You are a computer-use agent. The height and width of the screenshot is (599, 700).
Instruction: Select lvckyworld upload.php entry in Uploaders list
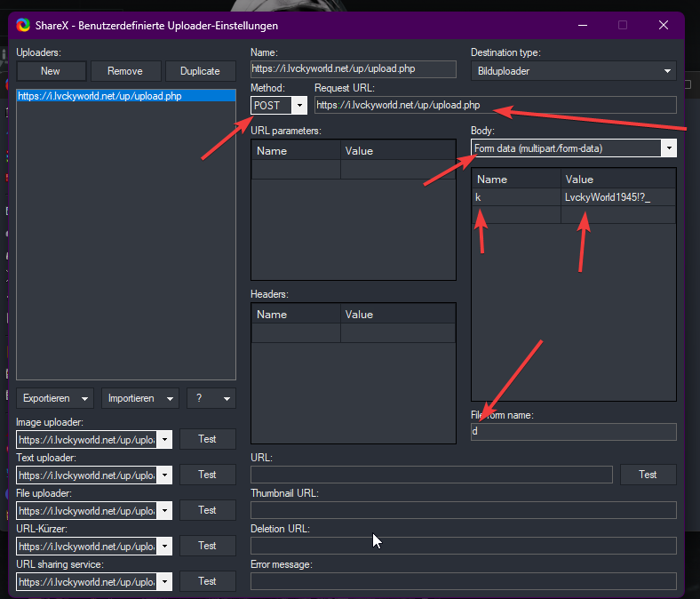99,96
